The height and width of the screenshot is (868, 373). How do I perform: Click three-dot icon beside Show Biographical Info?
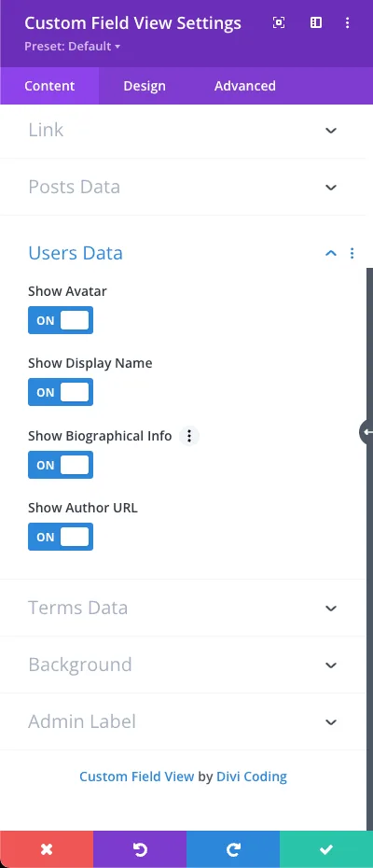point(189,436)
